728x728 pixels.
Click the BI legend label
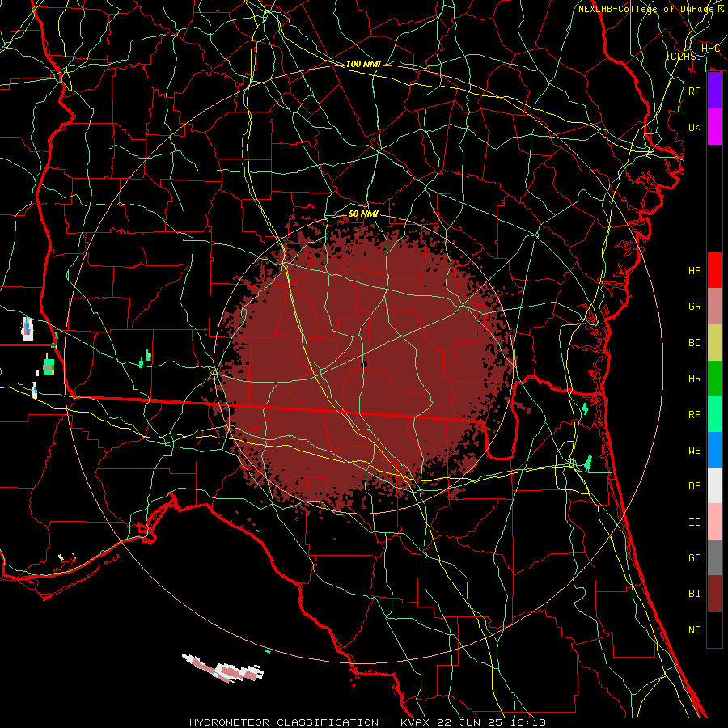[x=695, y=594]
